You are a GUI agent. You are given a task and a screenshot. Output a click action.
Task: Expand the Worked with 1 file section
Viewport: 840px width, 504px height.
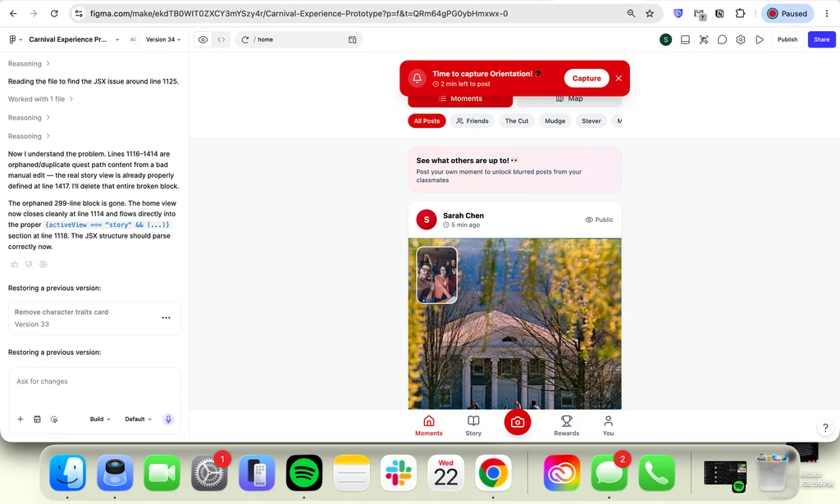coord(41,99)
